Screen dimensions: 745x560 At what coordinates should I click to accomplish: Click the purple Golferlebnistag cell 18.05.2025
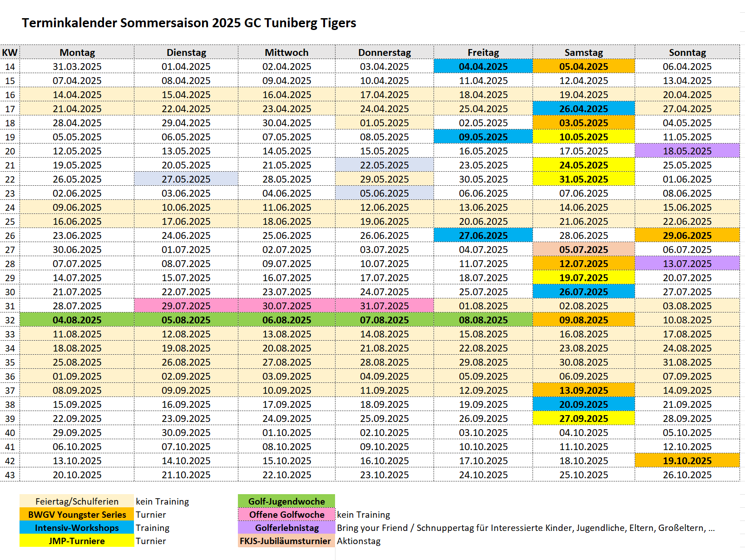tap(687, 151)
